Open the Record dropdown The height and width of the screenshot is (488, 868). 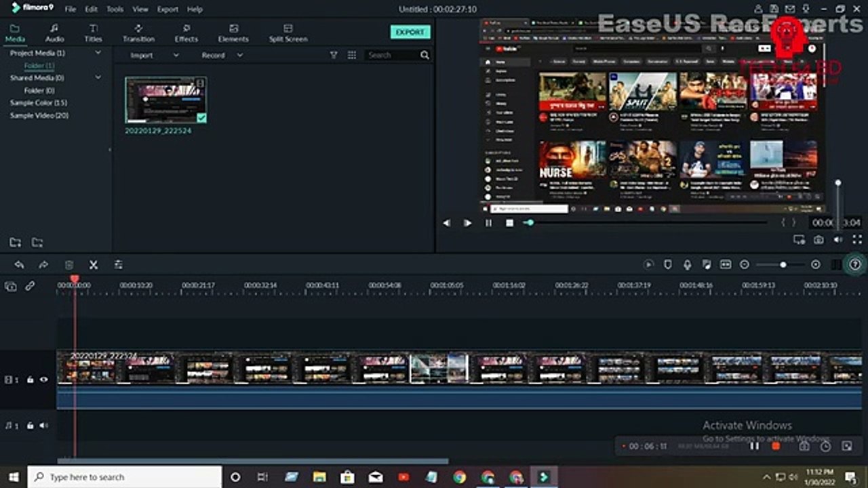222,55
